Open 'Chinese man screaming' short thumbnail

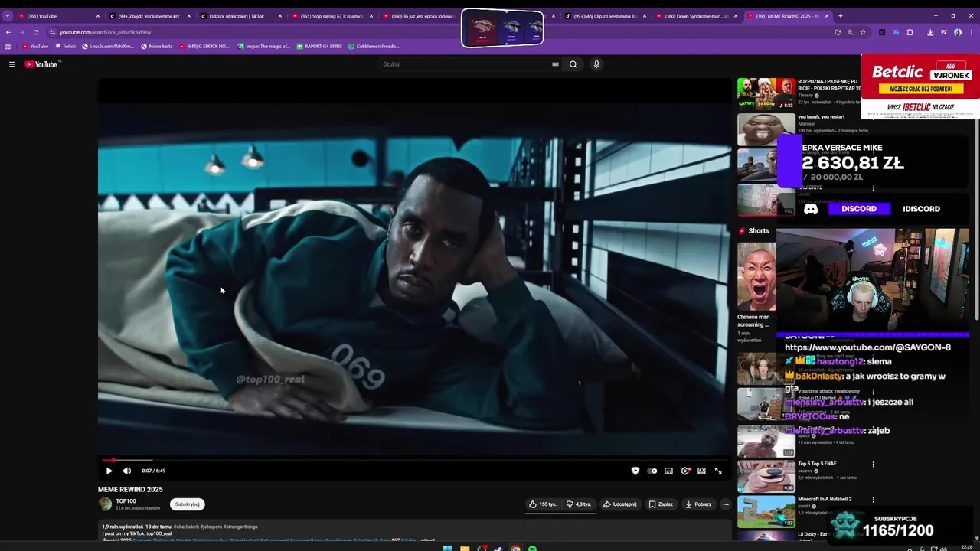(x=756, y=275)
